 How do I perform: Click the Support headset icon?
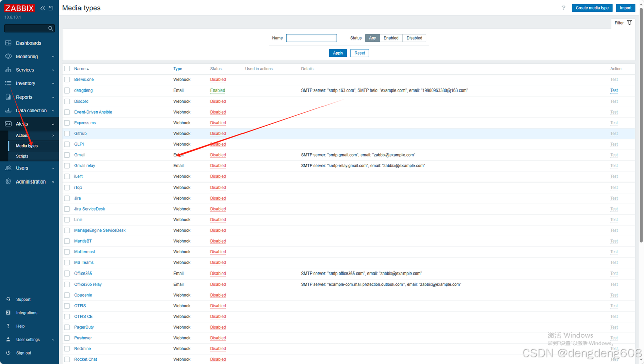point(8,299)
